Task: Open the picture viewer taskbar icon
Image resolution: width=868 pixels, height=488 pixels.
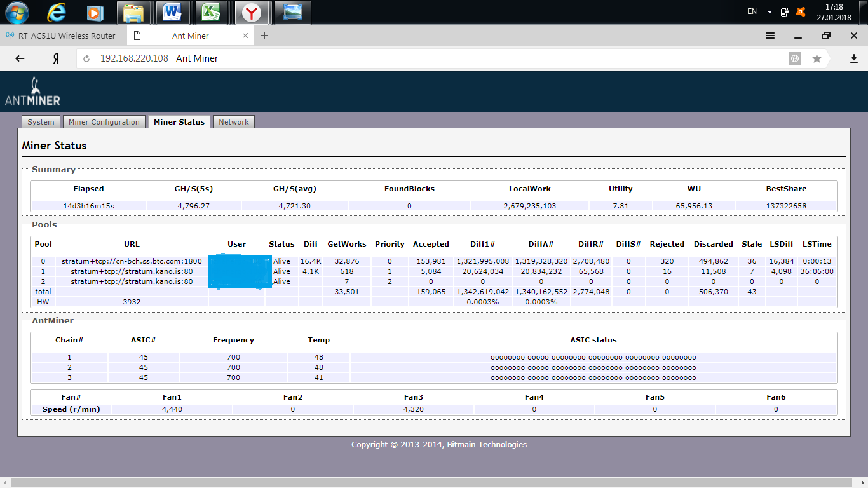Action: pyautogui.click(x=292, y=11)
